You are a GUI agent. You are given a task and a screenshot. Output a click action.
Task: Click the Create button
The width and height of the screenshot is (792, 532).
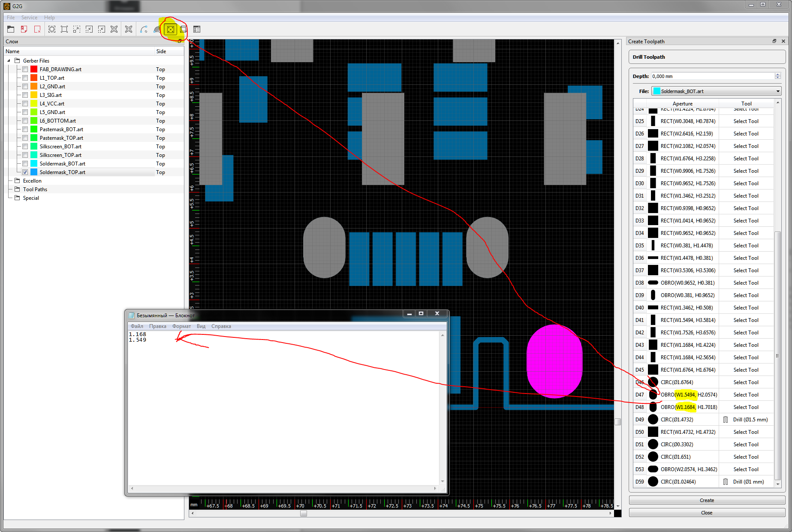(x=707, y=500)
